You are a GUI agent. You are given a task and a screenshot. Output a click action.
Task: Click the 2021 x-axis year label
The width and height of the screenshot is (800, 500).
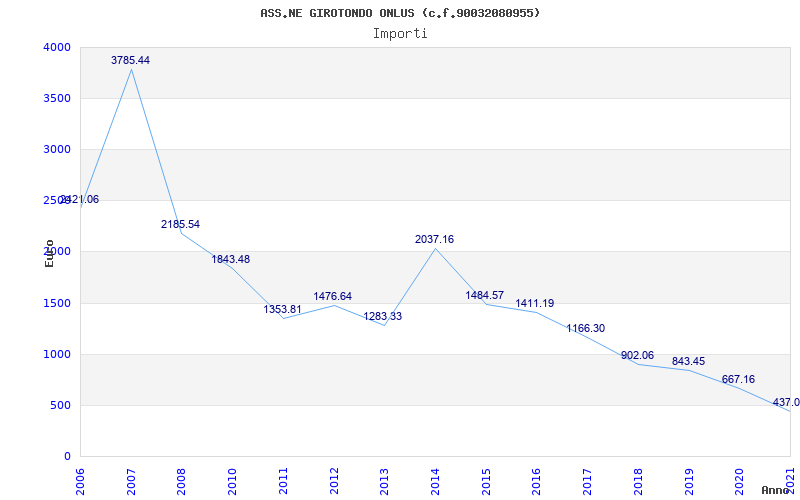click(789, 481)
